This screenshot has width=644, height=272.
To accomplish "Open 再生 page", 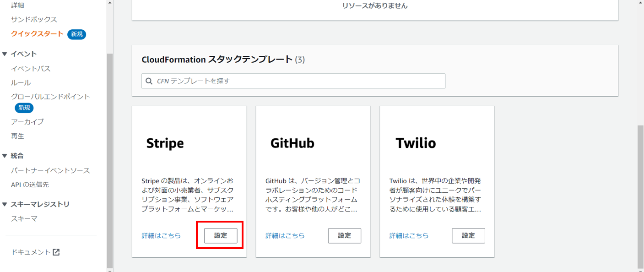I will pos(17,136).
